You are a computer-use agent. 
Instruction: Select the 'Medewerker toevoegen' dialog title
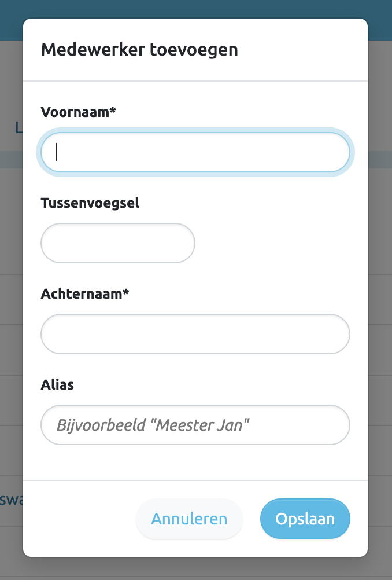click(140, 50)
